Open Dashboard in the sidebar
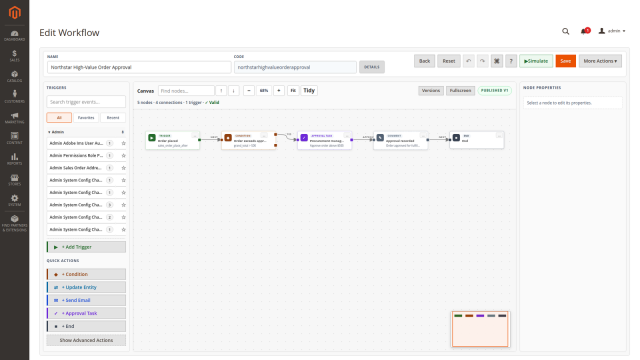Viewport: 640px width, 360px height. pos(15,36)
